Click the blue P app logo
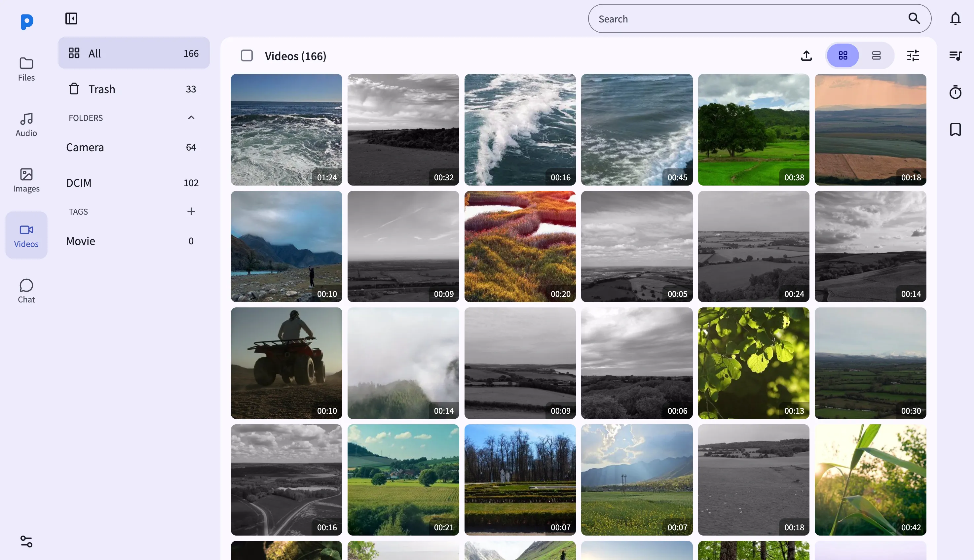974x560 pixels. pyautogui.click(x=26, y=22)
